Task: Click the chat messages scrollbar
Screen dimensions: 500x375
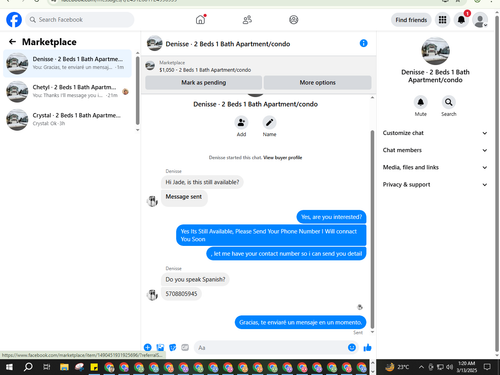Action: click(372, 229)
